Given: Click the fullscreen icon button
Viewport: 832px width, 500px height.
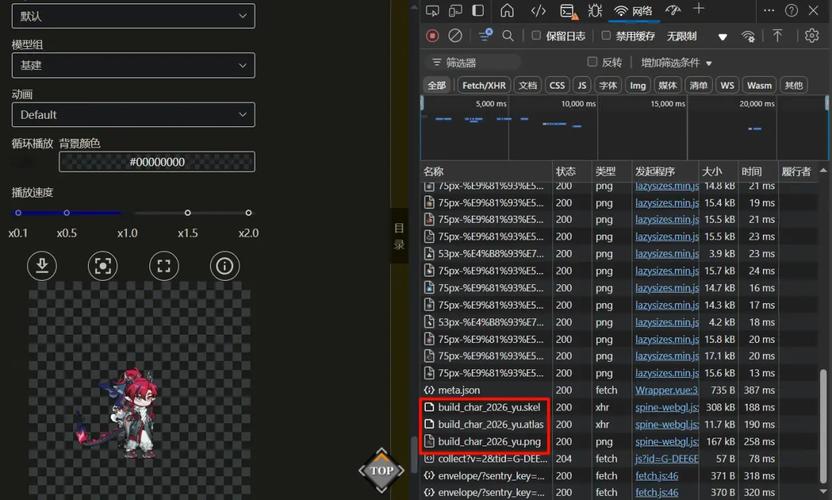Looking at the screenshot, I should (164, 265).
